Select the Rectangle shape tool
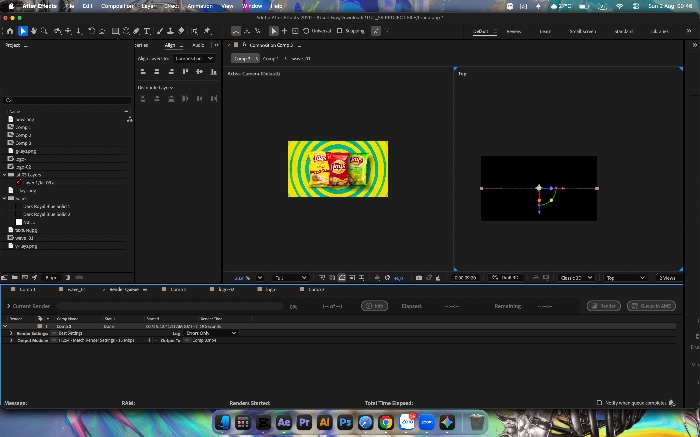Image resolution: width=700 pixels, height=437 pixels. 115,31
